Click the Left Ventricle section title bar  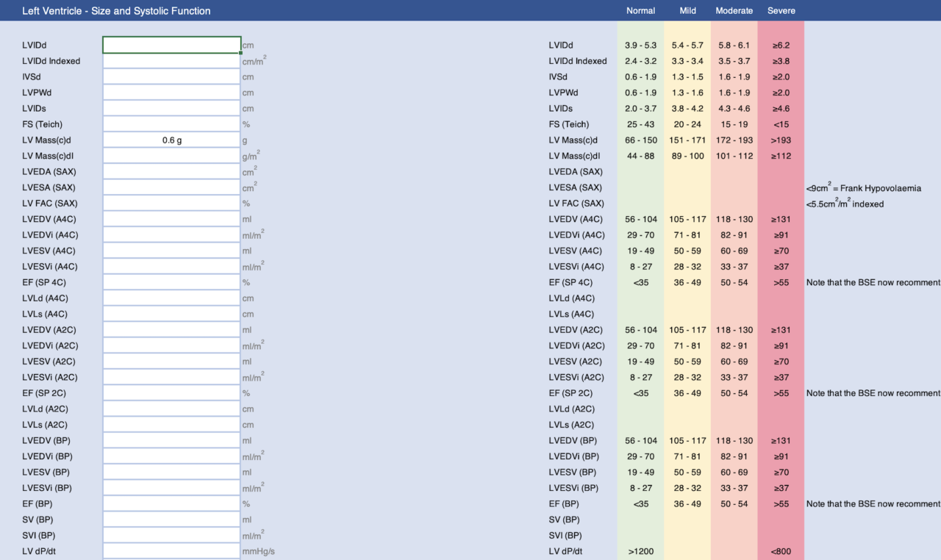click(116, 11)
